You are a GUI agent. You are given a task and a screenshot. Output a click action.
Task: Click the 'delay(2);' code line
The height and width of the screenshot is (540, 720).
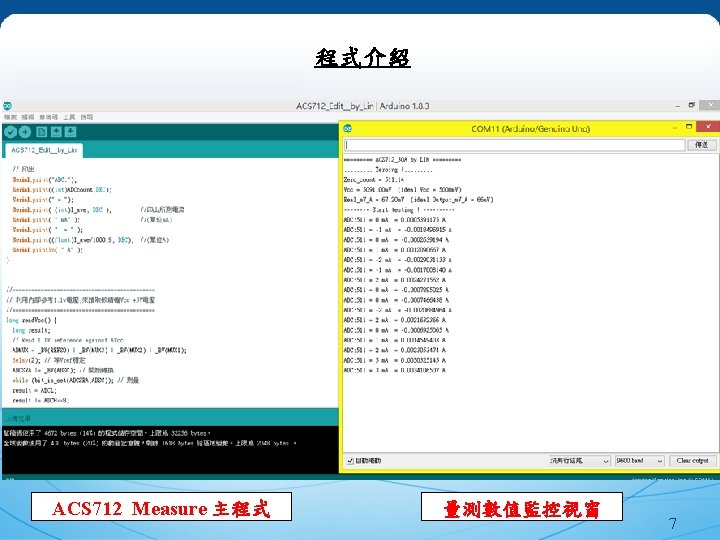pos(49,360)
